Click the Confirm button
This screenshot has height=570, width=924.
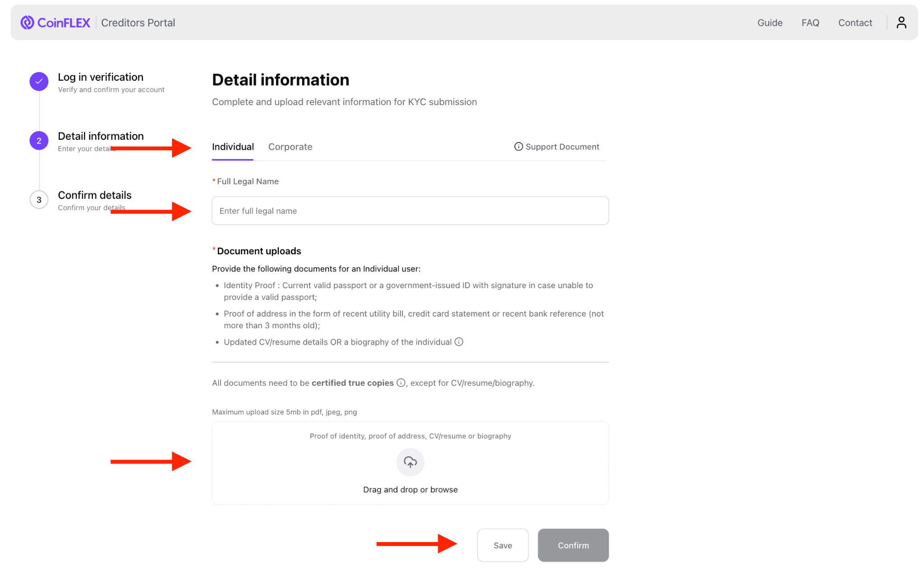[x=573, y=545]
